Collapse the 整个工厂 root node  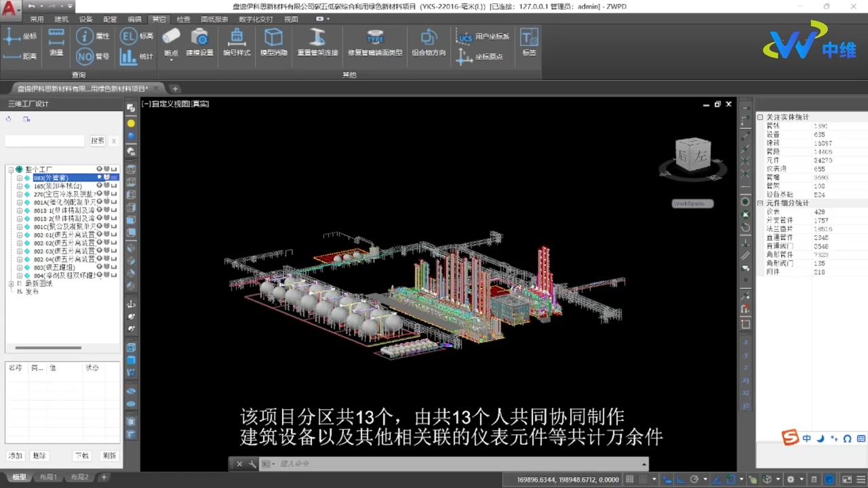pos(11,169)
